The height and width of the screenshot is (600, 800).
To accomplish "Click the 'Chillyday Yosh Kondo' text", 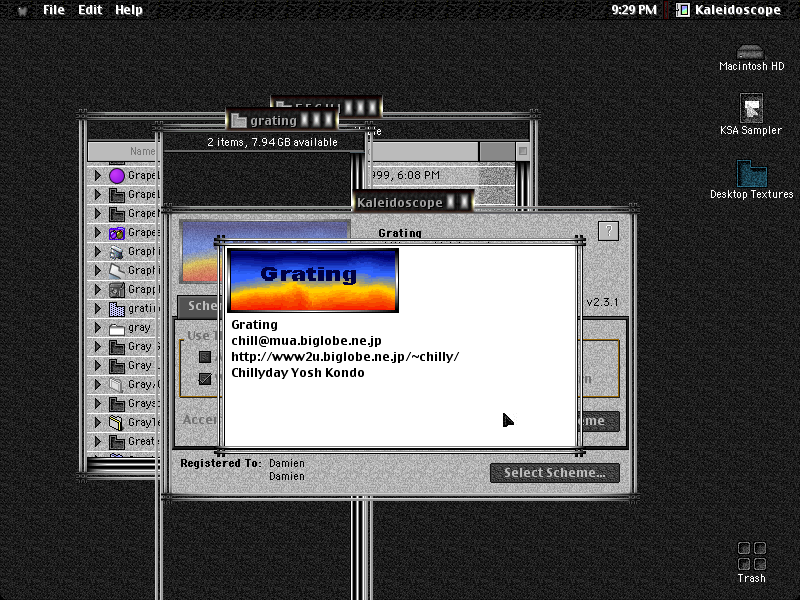I will coord(298,373).
